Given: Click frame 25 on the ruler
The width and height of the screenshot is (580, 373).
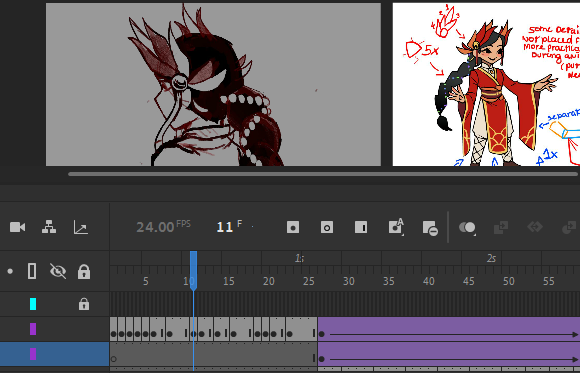Looking at the screenshot, I should [x=309, y=281].
